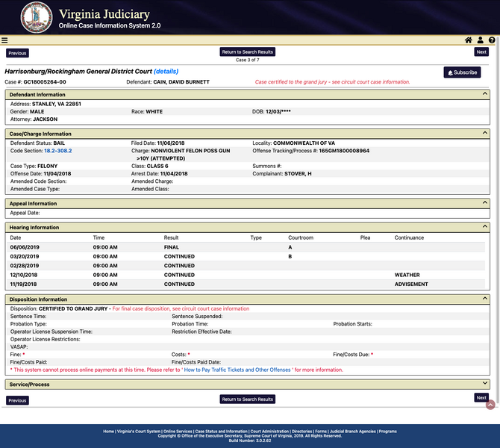Screen dimensions: 500x448
Task: Collapse the Disposition Information section
Action: pos(484,299)
